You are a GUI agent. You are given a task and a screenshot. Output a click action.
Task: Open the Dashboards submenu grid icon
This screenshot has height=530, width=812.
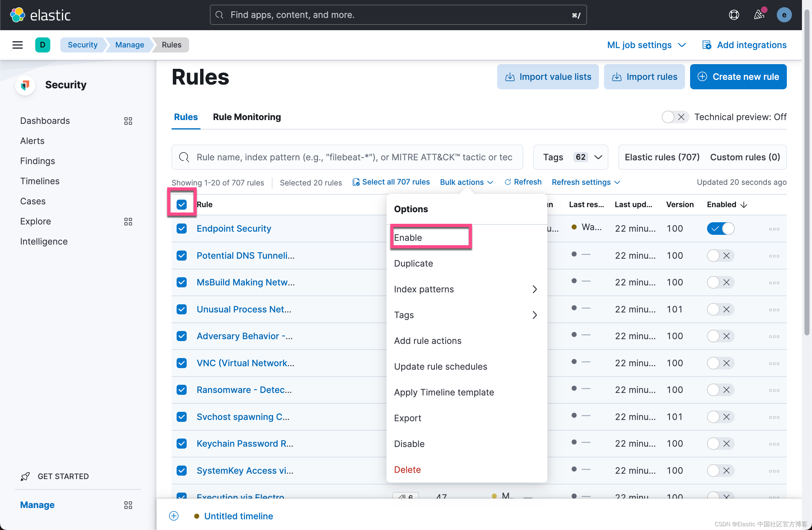pos(128,121)
